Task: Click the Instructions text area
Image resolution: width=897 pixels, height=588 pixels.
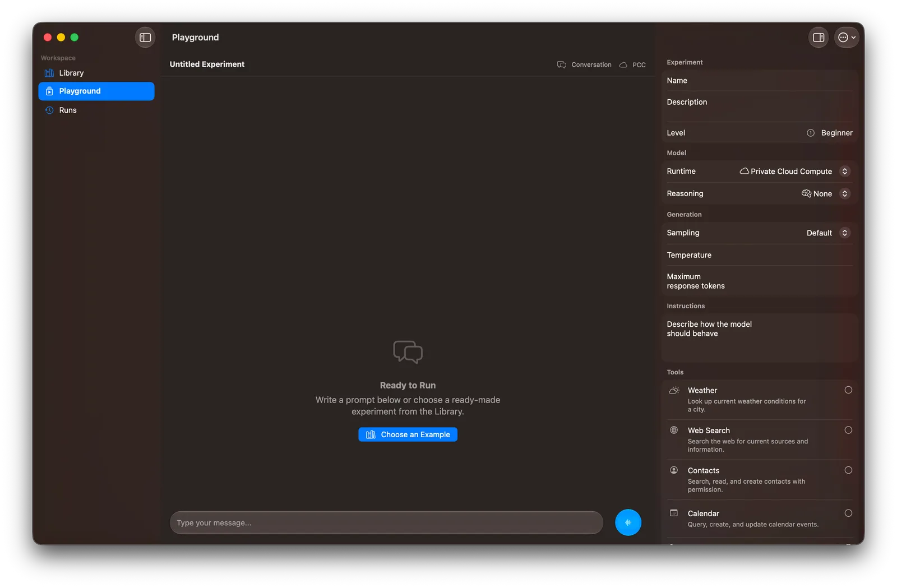Action: pyautogui.click(x=760, y=337)
